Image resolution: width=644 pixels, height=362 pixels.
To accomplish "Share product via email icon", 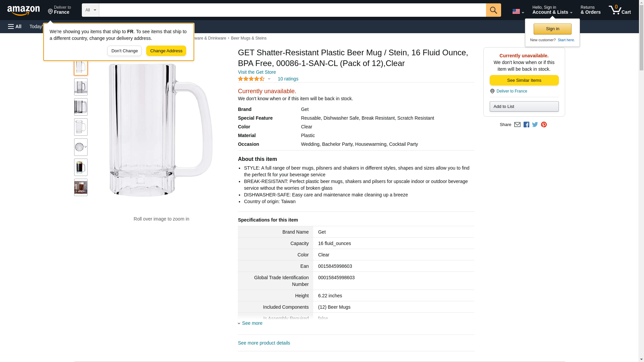I will click(517, 125).
